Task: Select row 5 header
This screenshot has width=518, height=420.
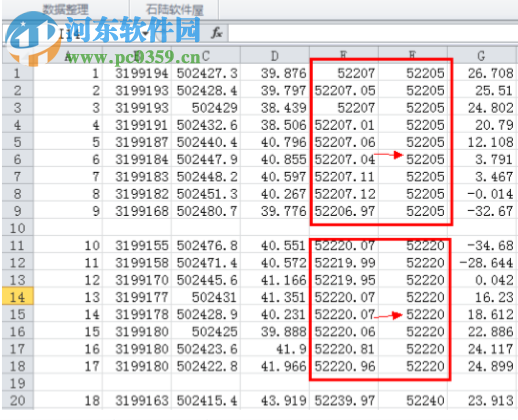Action: point(18,142)
